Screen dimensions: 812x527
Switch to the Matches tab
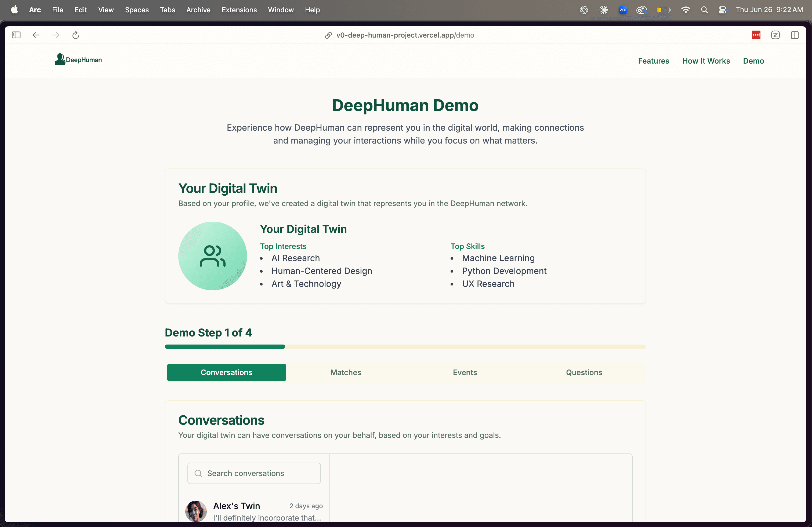coord(345,372)
